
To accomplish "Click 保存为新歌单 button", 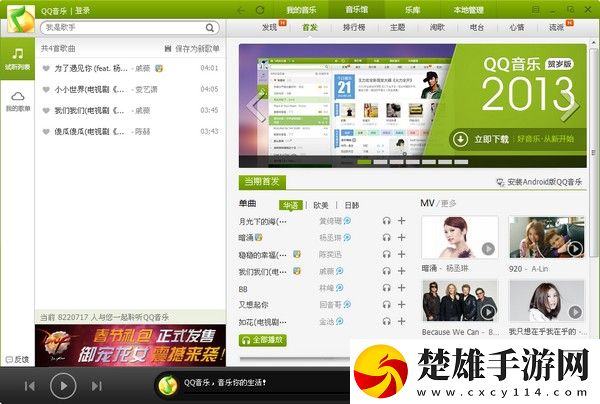I will click(192, 49).
